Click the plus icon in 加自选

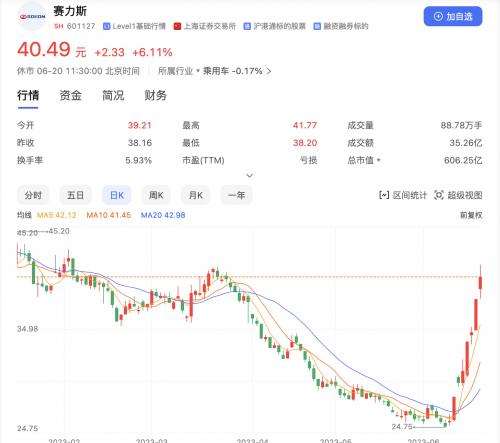[x=438, y=16]
